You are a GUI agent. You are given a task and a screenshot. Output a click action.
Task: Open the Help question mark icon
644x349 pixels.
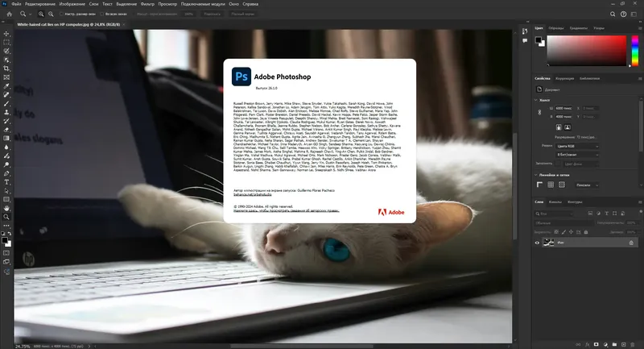(623, 14)
